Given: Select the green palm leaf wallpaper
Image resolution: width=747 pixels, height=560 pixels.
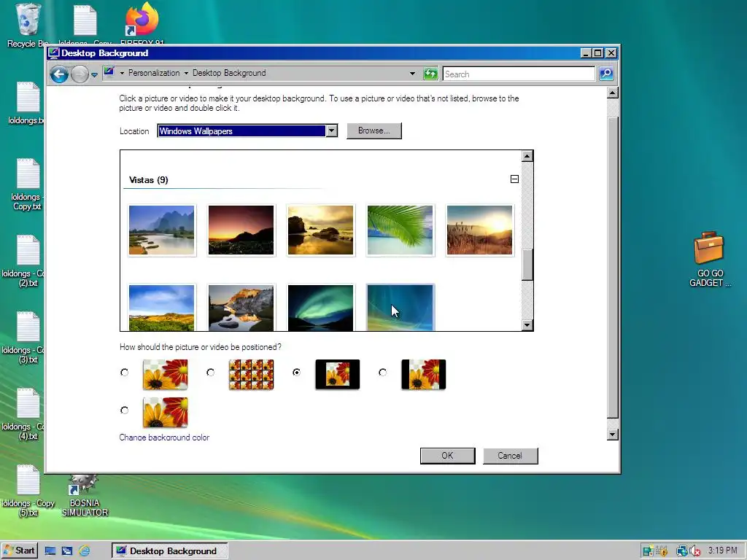Looking at the screenshot, I should (400, 230).
